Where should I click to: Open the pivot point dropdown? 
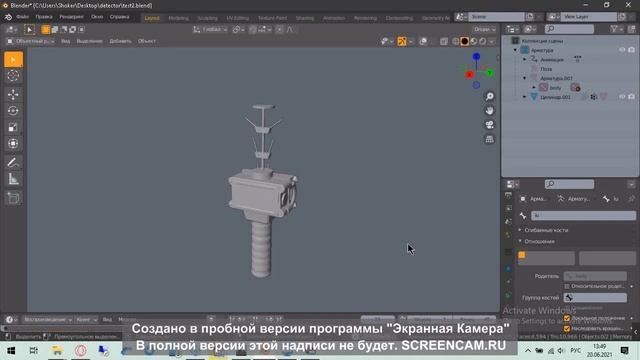(239, 29)
